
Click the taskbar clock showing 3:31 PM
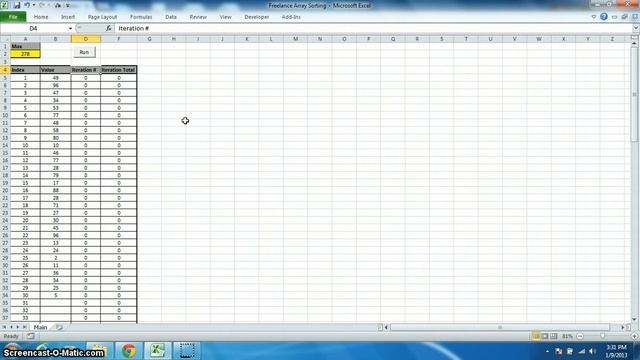click(616, 351)
